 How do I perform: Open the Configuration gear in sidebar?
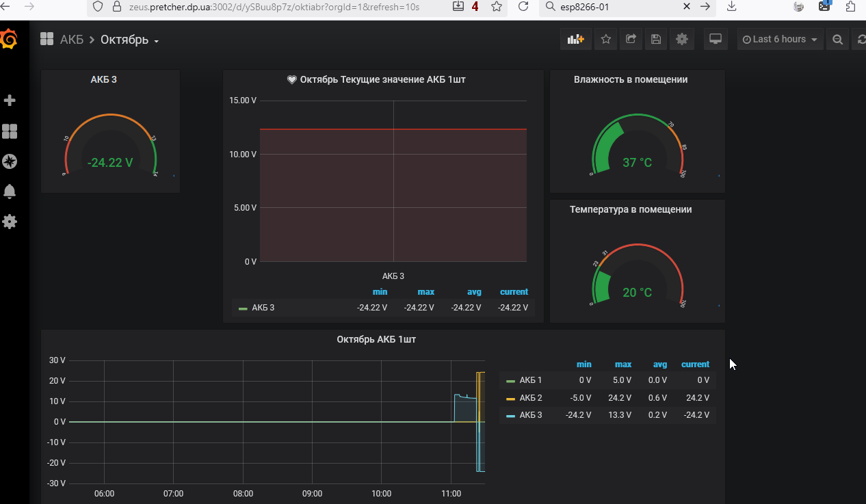10,222
